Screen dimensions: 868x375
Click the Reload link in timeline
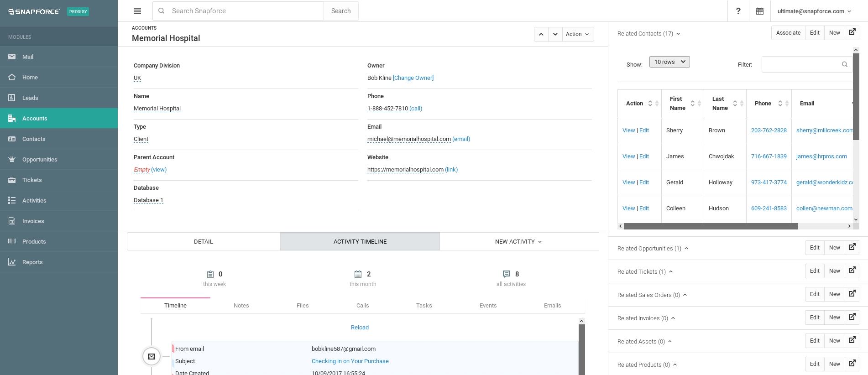coord(360,328)
